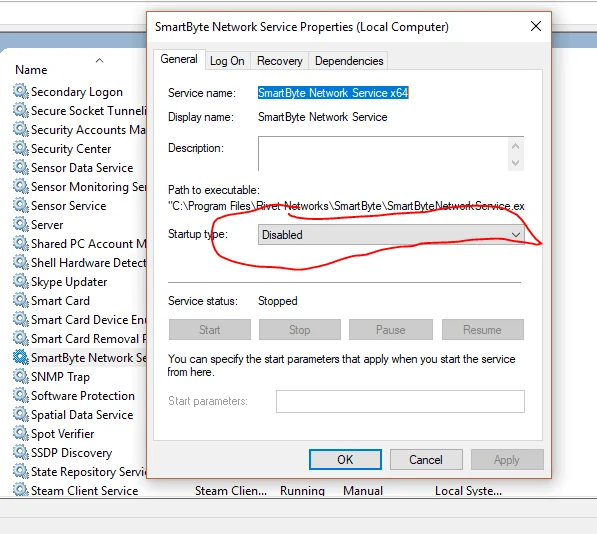Select the SNMP Trap gear icon

tap(21, 376)
